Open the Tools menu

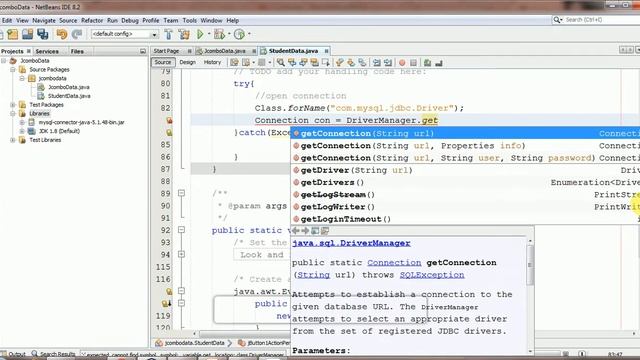pos(189,20)
